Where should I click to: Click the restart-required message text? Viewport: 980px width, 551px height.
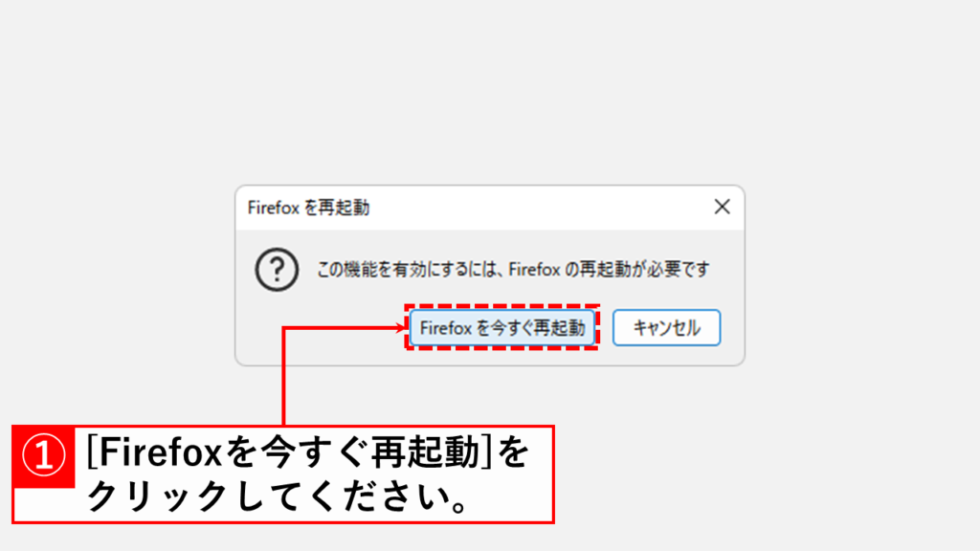click(x=513, y=269)
